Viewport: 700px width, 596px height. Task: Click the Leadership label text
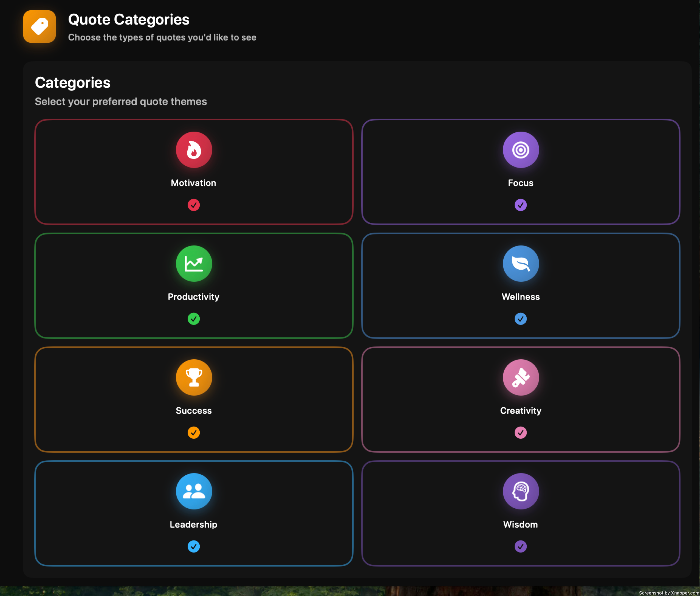194,524
